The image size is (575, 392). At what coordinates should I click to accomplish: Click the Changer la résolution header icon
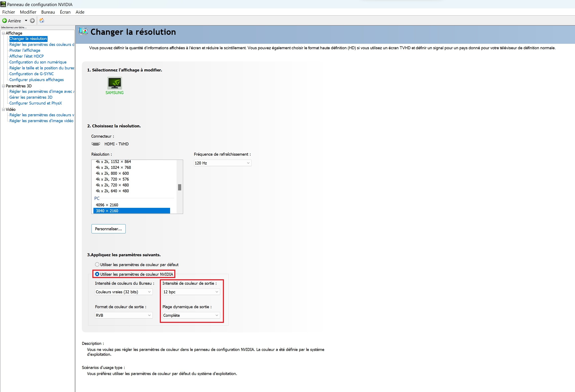point(83,31)
